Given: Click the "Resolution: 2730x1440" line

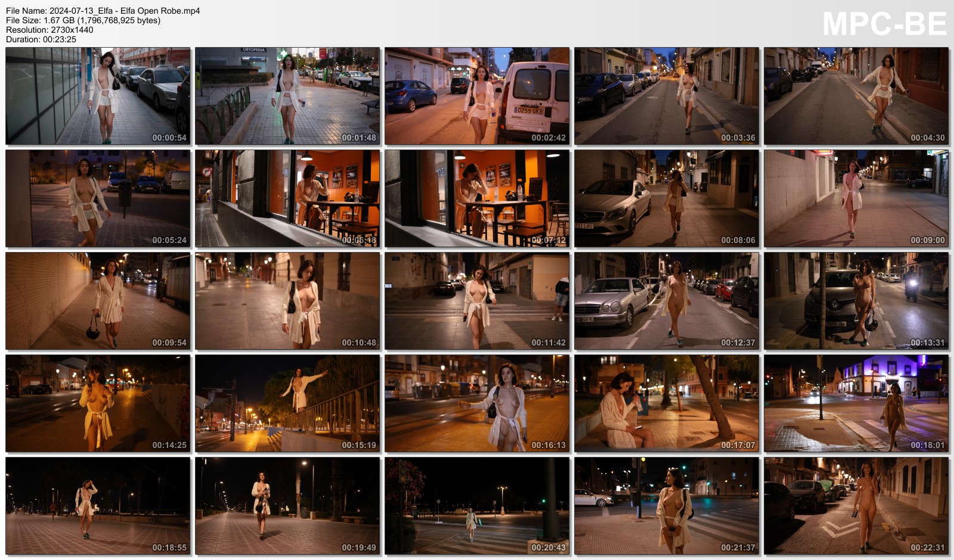Looking at the screenshot, I should pyautogui.click(x=49, y=30).
